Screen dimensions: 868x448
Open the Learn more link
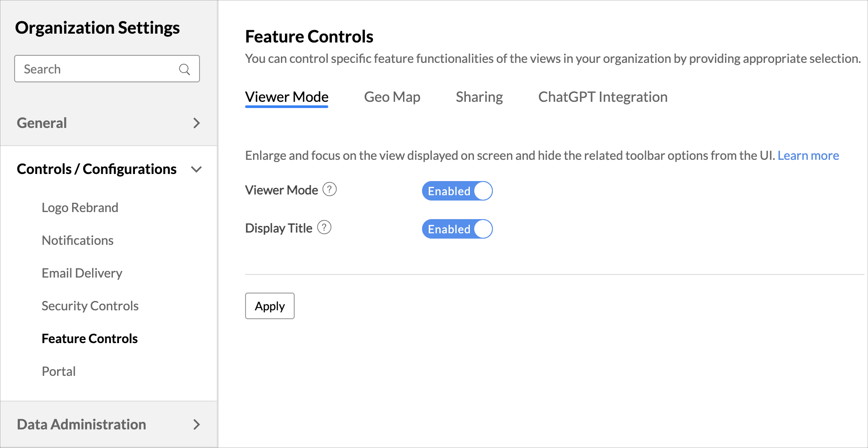click(808, 155)
